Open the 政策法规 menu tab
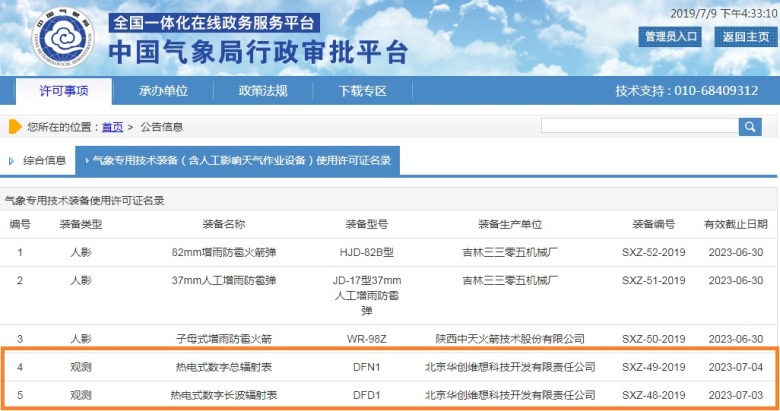This screenshot has height=411, width=780. [x=263, y=91]
